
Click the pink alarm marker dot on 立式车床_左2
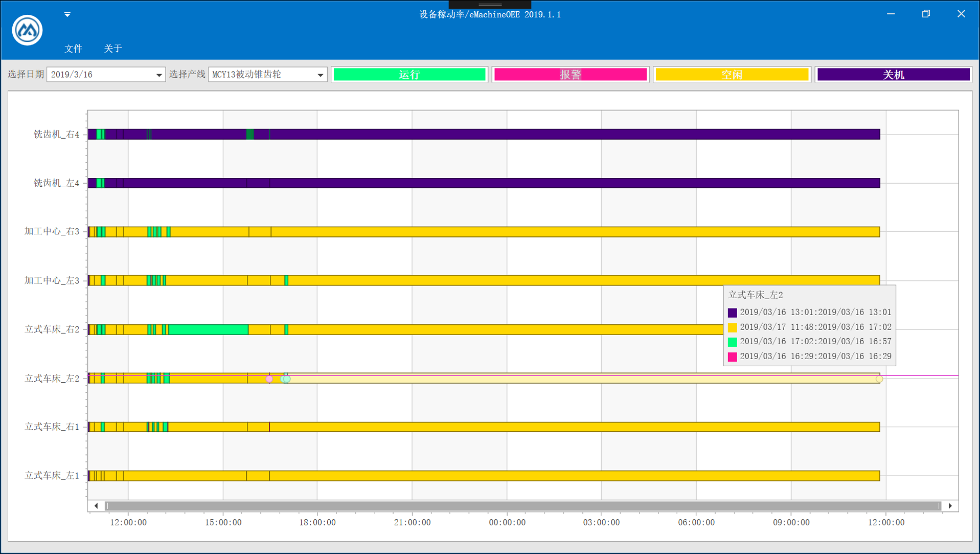point(269,379)
